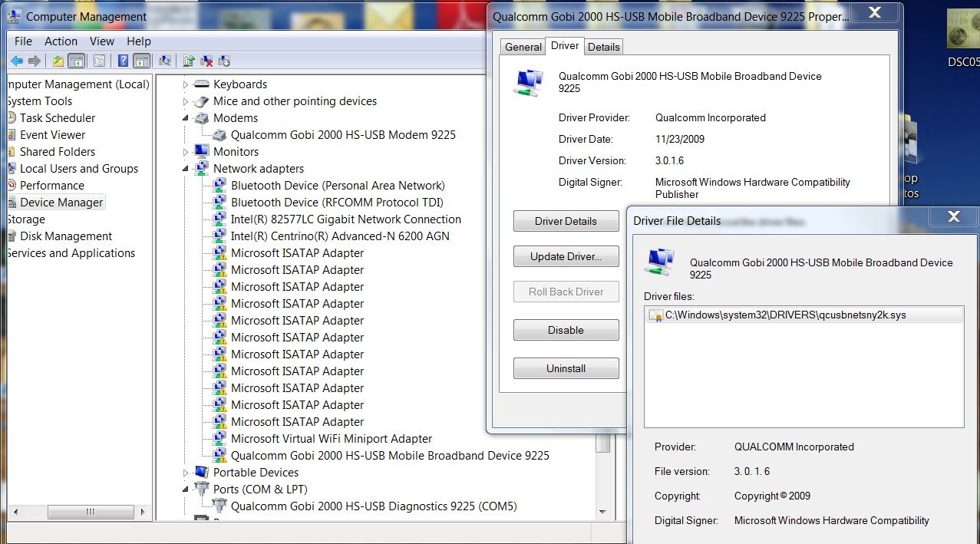Switch to the General tab
Screen dimensions: 980x544
523,47
